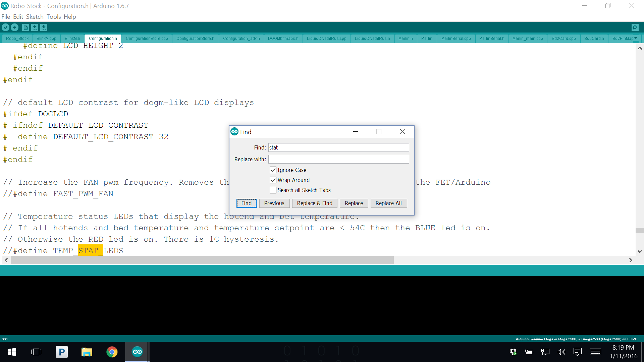The height and width of the screenshot is (362, 644).
Task: Select the Configuration.h tab
Action: (103, 39)
